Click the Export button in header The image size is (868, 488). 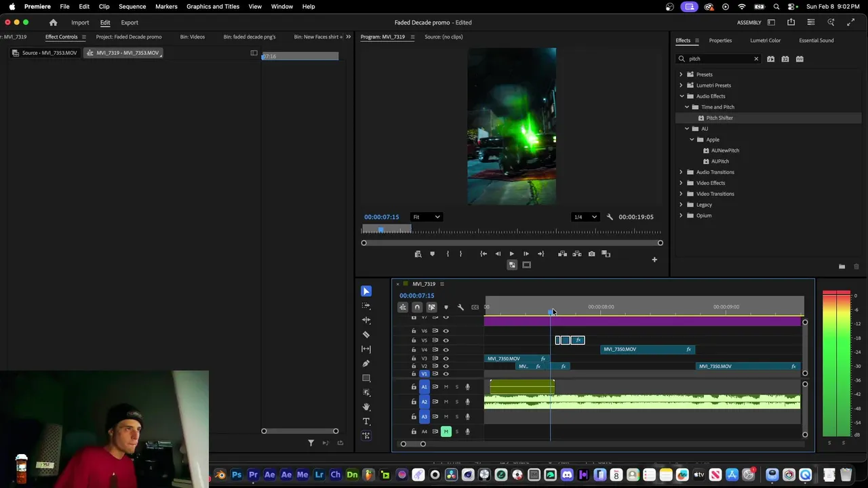[130, 22]
